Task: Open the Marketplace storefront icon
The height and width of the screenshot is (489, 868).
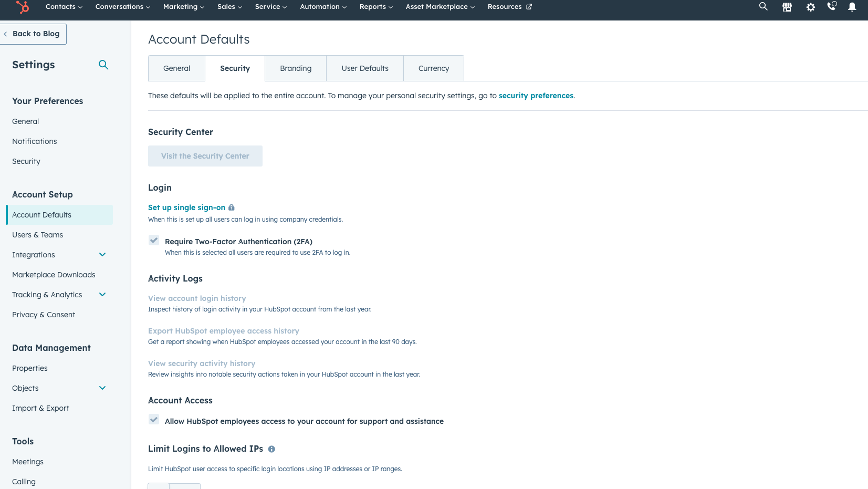Action: tap(787, 7)
